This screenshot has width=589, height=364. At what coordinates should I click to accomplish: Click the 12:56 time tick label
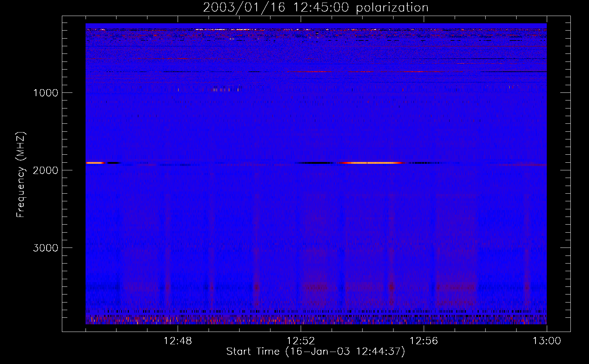click(424, 341)
